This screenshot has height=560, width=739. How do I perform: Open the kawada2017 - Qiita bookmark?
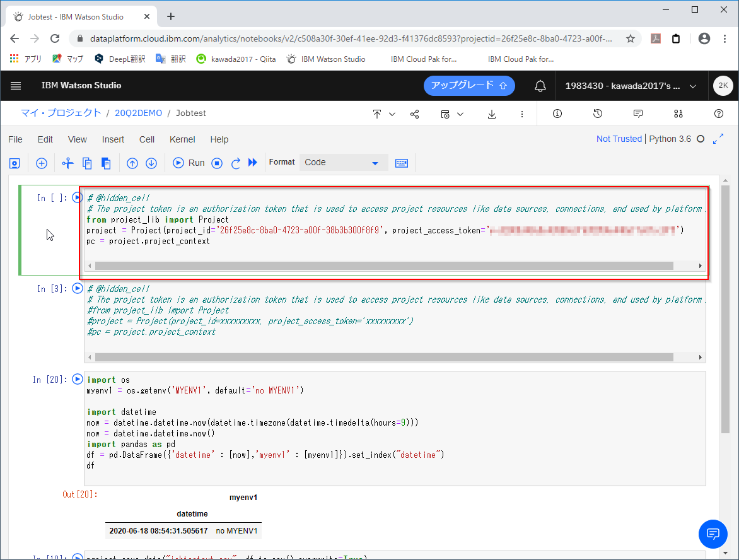click(x=236, y=59)
